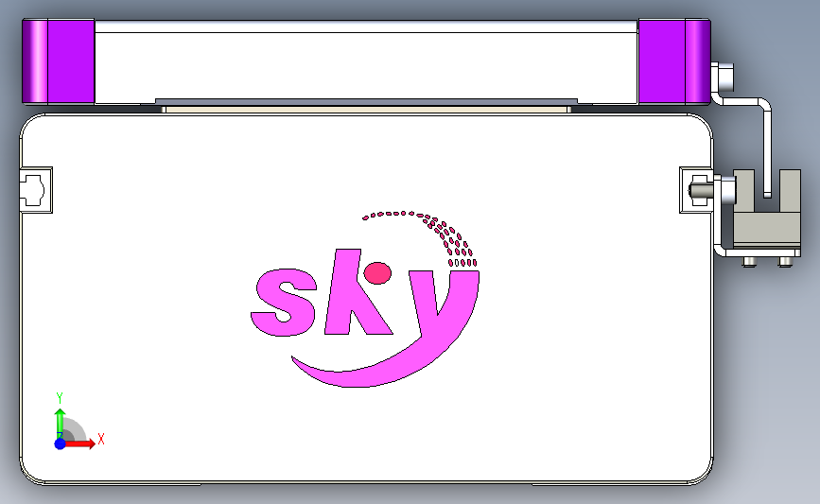
Task: Select the left bolt under the gray block
Action: 749,261
